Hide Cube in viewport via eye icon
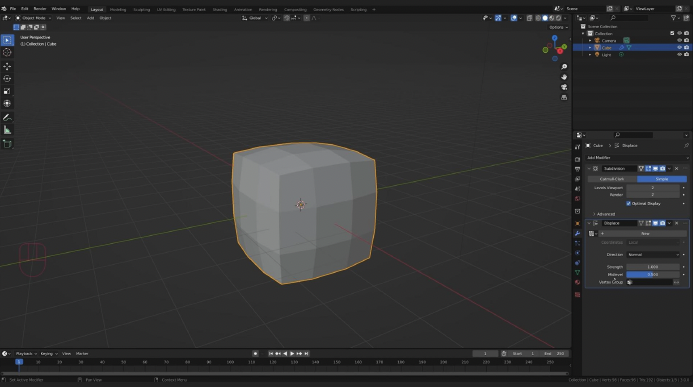This screenshot has width=693, height=387. 679,47
